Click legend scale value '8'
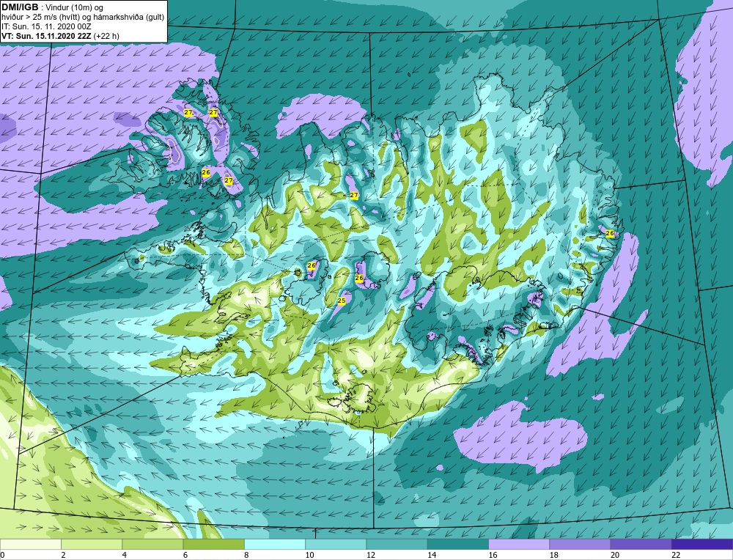This screenshot has width=733, height=560. click(246, 555)
